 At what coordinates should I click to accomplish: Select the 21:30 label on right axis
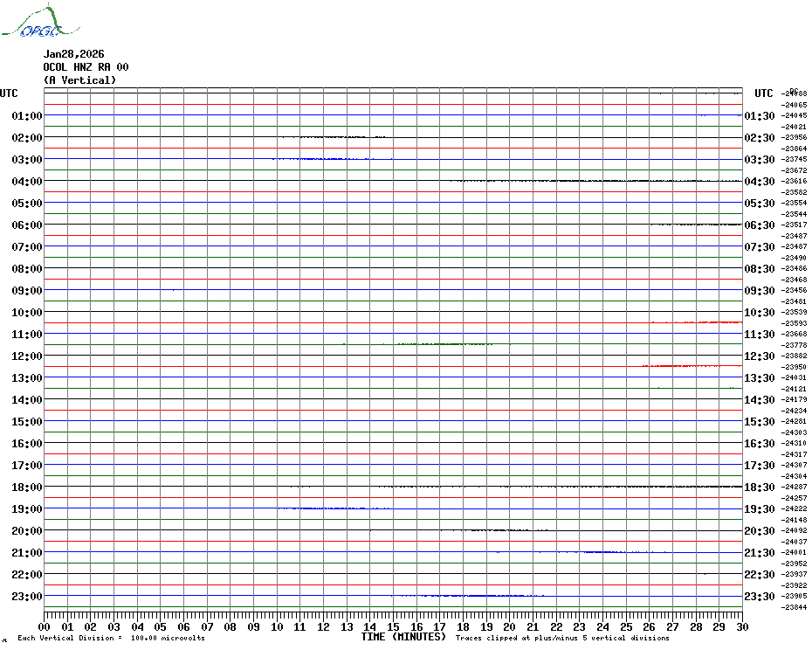tap(759, 553)
